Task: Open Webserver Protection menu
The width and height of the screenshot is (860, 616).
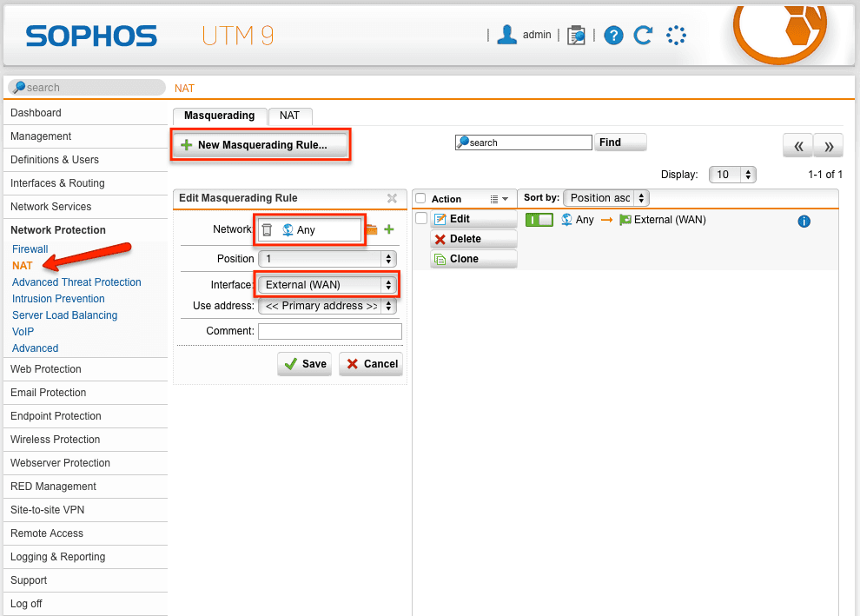Action: coord(85,463)
